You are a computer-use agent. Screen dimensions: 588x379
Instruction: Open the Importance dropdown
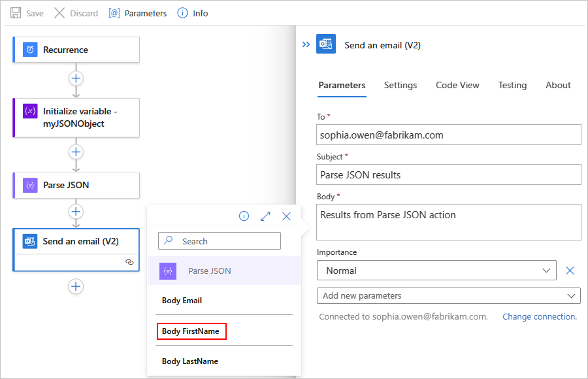coord(436,271)
